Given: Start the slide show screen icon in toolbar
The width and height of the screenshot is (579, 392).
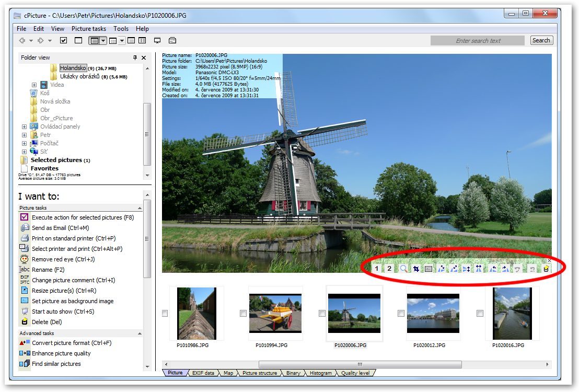Looking at the screenshot, I should pyautogui.click(x=157, y=41).
